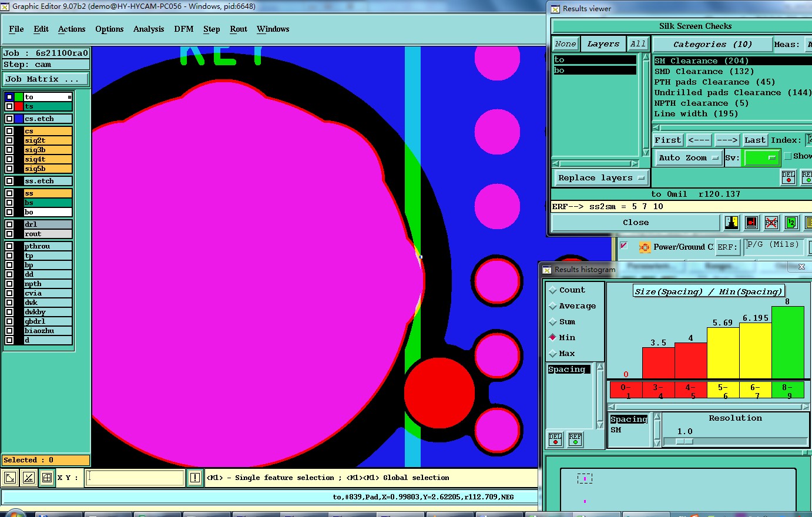Toggle visibility box for layer ts
Image resolution: width=812 pixels, height=517 pixels.
click(9, 106)
